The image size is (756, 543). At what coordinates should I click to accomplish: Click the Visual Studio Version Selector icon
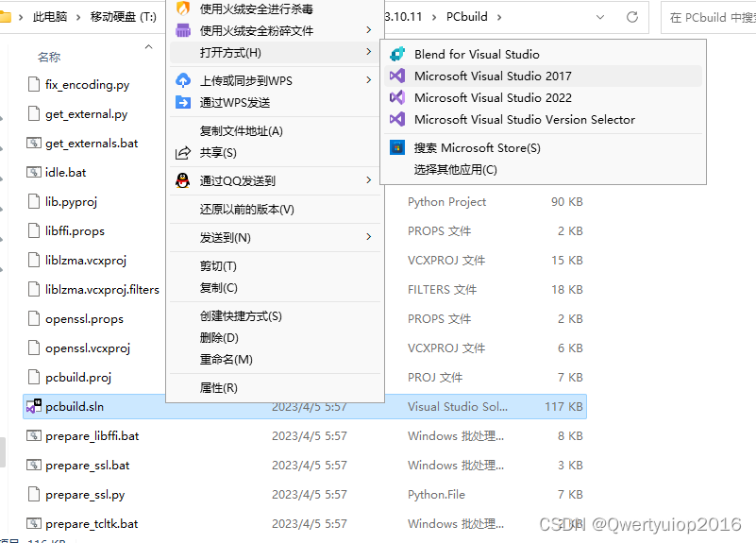point(397,119)
